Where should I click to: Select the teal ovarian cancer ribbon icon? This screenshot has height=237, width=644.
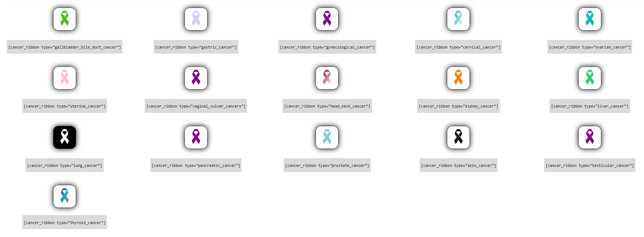pyautogui.click(x=590, y=19)
